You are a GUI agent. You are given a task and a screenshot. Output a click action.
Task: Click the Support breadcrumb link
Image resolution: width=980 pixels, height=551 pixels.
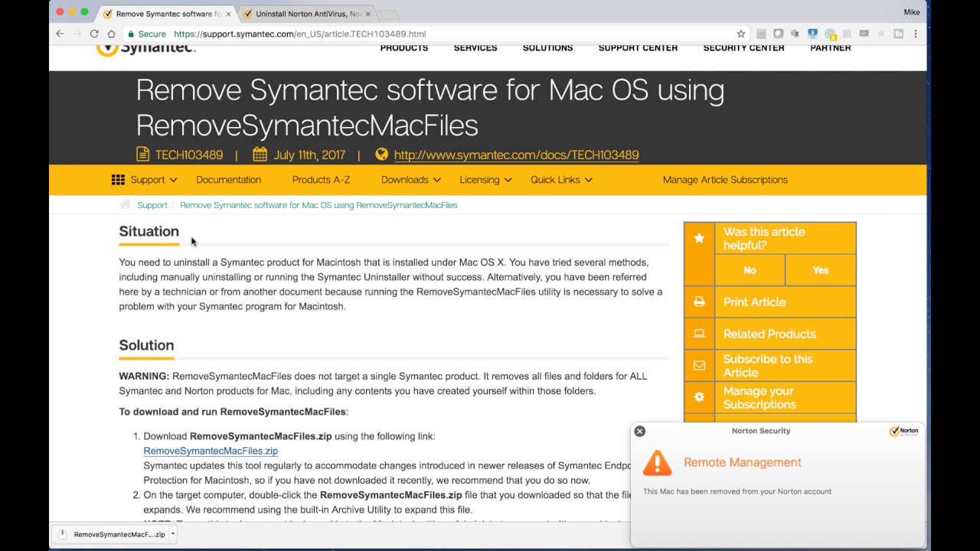(152, 205)
